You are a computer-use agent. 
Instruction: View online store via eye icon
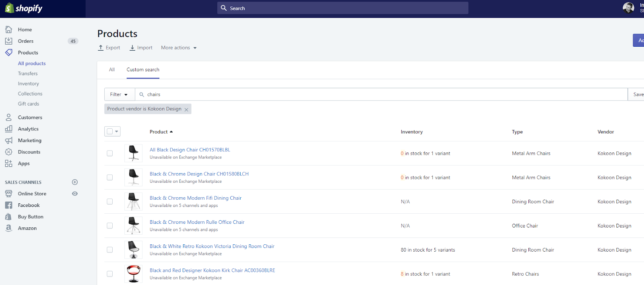(75, 194)
